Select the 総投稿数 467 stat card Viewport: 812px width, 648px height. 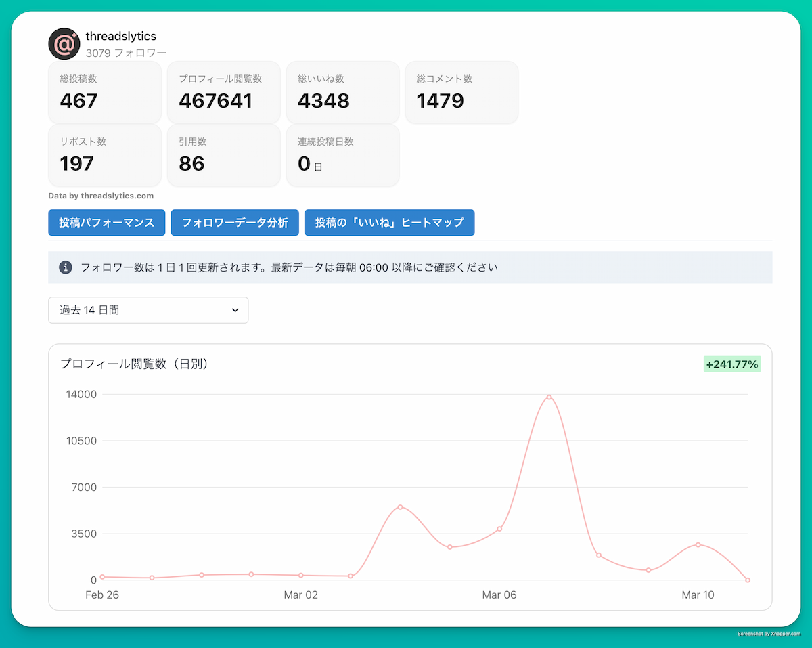(x=105, y=92)
